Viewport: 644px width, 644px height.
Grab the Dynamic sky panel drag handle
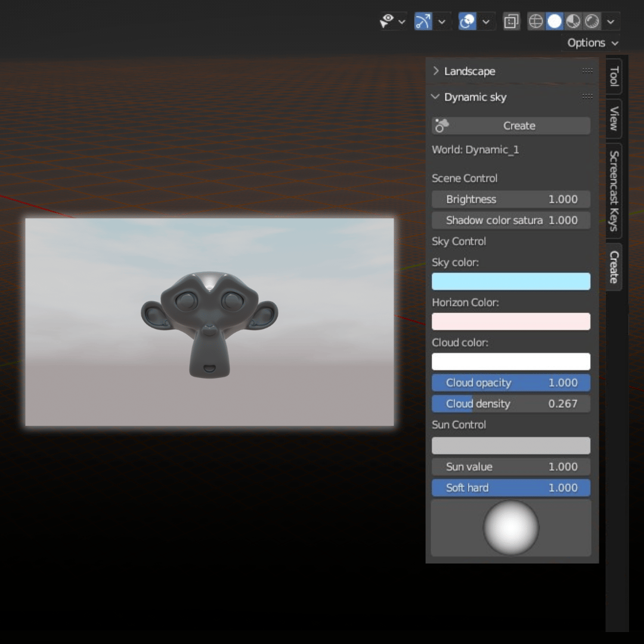587,97
